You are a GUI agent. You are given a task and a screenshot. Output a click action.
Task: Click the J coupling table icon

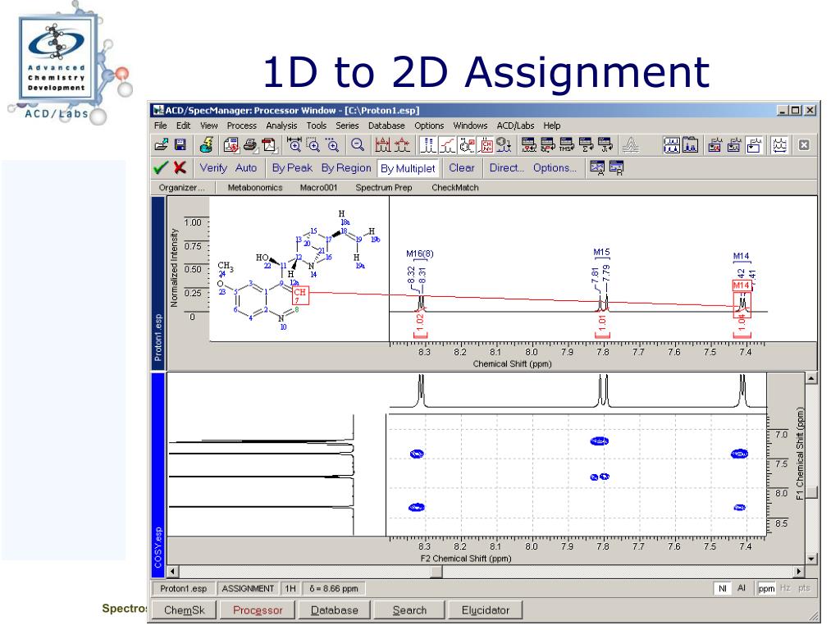605,144
